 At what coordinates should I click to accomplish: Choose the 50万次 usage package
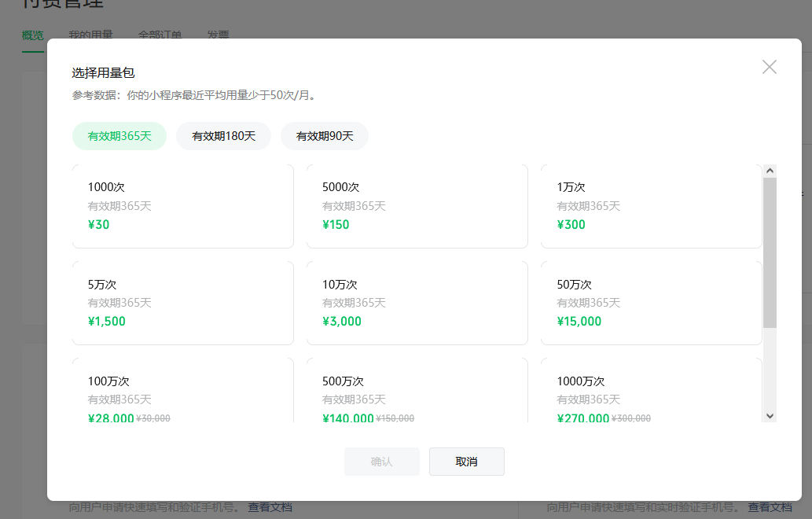point(651,302)
